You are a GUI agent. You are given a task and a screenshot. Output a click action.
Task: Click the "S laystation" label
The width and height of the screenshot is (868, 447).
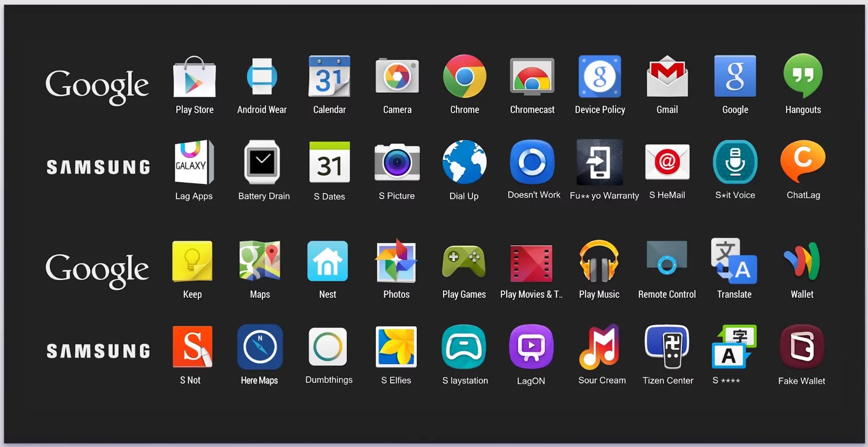coord(465,381)
